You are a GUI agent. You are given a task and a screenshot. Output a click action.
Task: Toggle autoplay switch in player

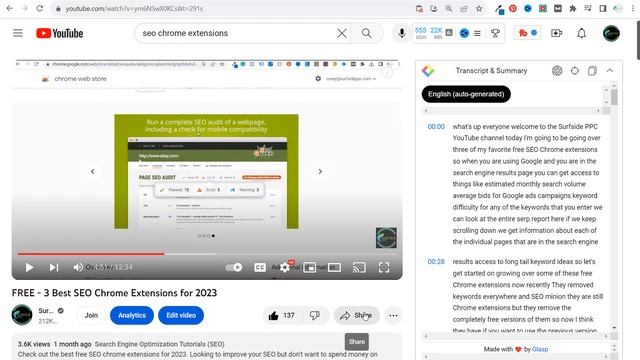point(233,267)
